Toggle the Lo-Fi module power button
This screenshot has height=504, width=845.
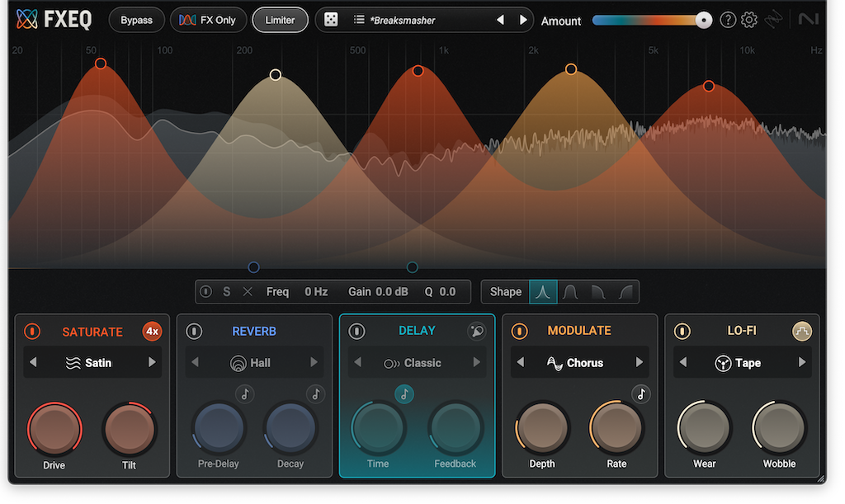682,331
